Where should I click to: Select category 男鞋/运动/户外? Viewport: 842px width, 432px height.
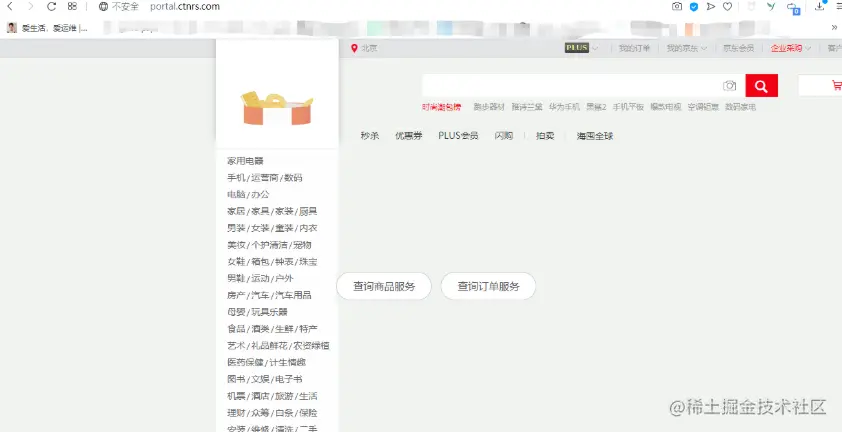coord(260,278)
